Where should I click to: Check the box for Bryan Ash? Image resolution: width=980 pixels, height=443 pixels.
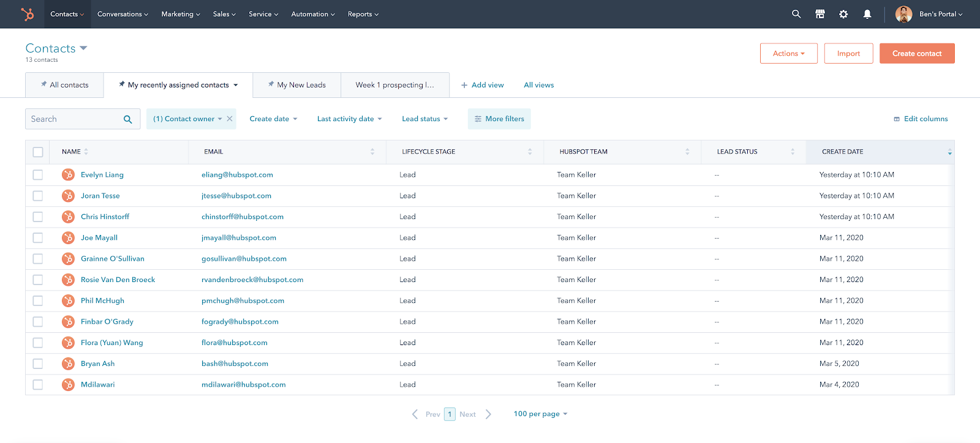click(x=38, y=363)
